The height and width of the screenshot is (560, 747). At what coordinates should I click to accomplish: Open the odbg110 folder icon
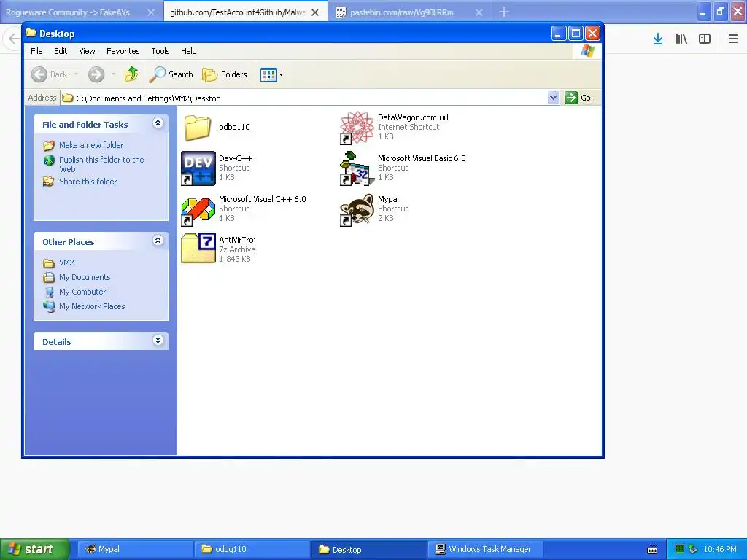tap(197, 127)
